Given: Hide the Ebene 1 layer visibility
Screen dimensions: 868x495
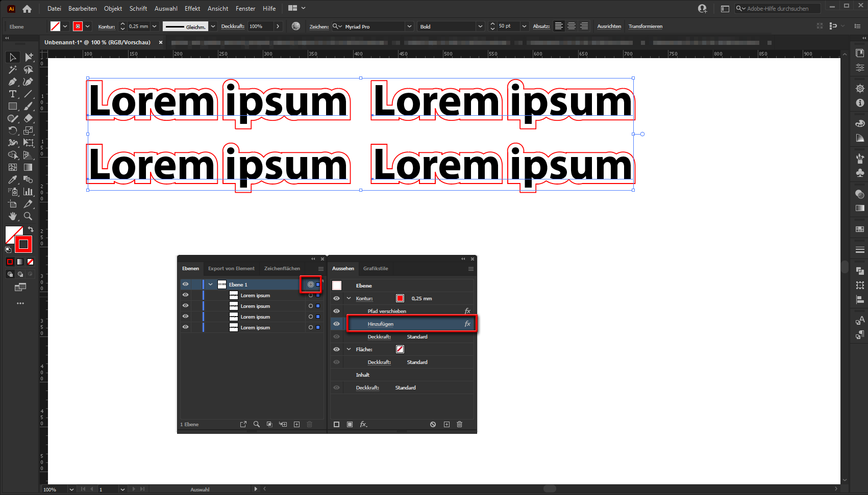Looking at the screenshot, I should pos(185,284).
